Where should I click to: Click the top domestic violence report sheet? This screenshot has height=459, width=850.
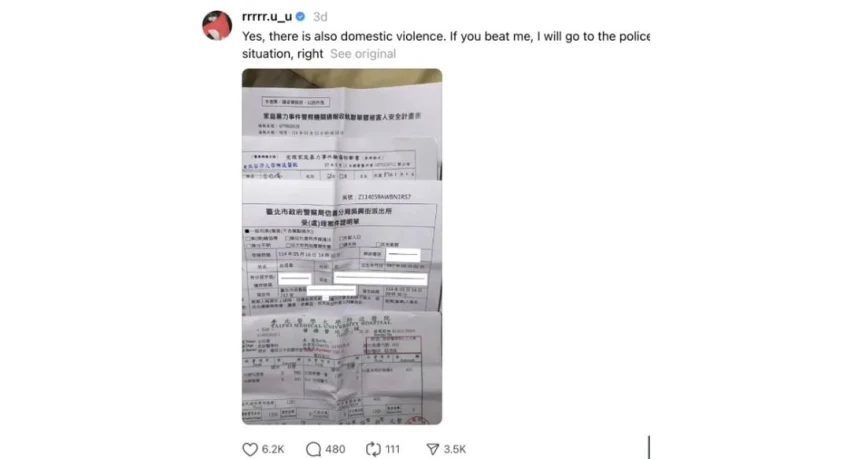point(342,111)
